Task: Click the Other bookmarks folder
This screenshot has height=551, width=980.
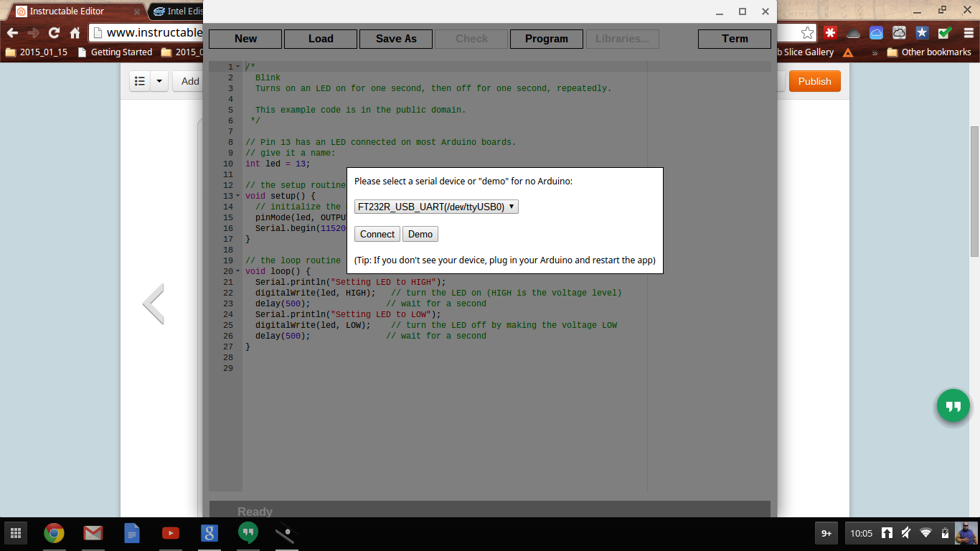Action: (x=930, y=52)
